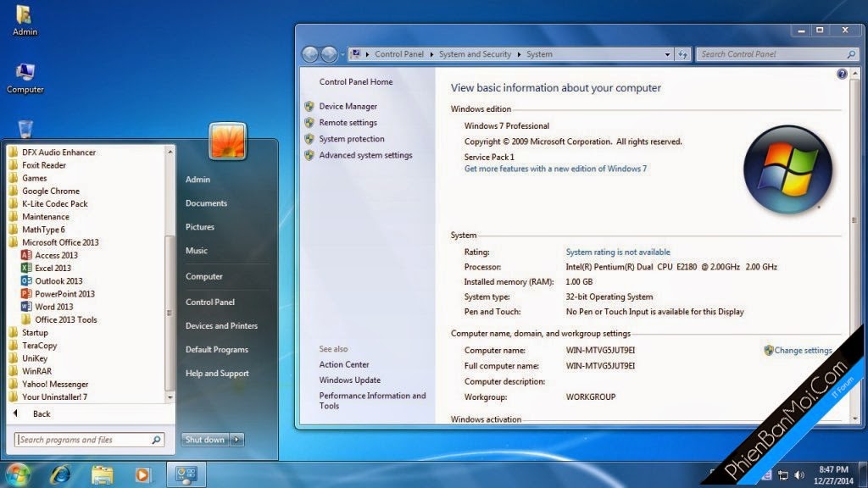Open Windows Explorer from taskbar
This screenshot has width=868, height=488.
102,474
